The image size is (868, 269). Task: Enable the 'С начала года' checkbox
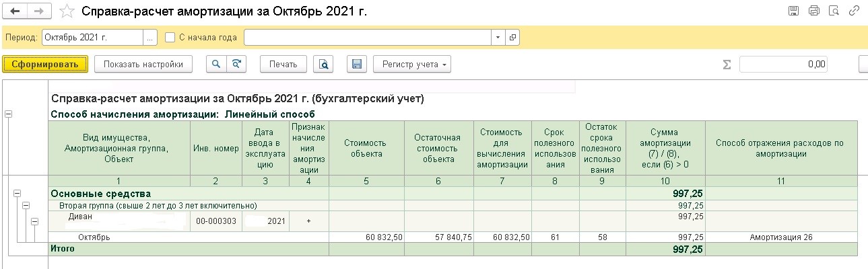point(170,37)
